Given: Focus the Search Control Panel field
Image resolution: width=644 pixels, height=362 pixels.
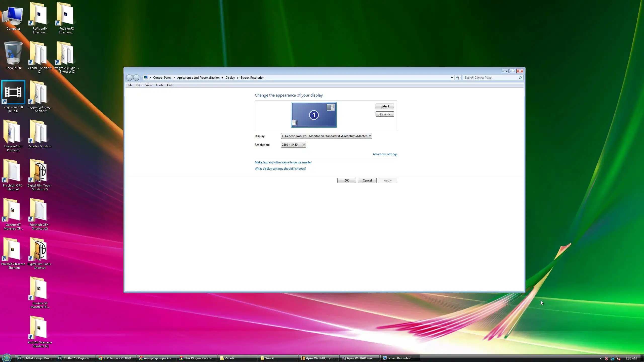Looking at the screenshot, I should (x=491, y=78).
